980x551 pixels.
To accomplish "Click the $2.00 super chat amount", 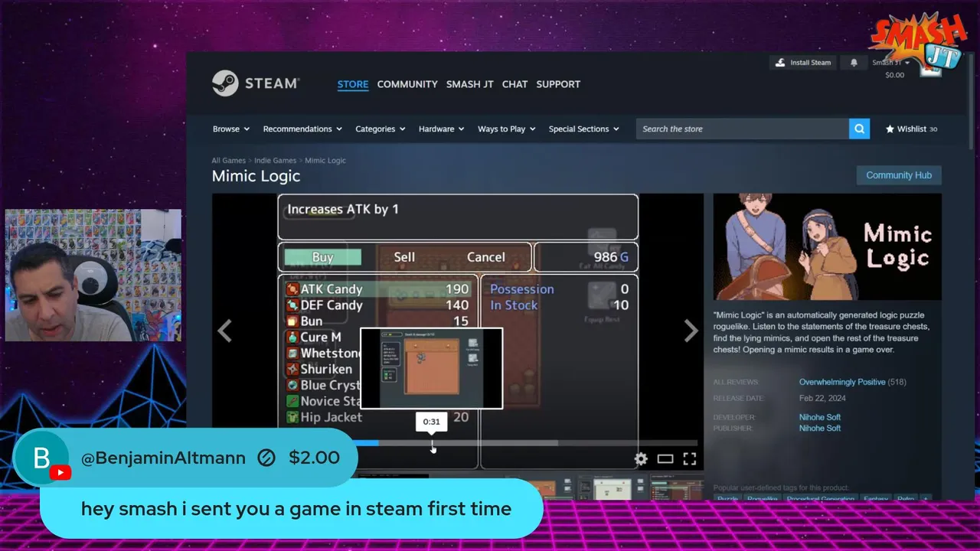I will (x=314, y=458).
